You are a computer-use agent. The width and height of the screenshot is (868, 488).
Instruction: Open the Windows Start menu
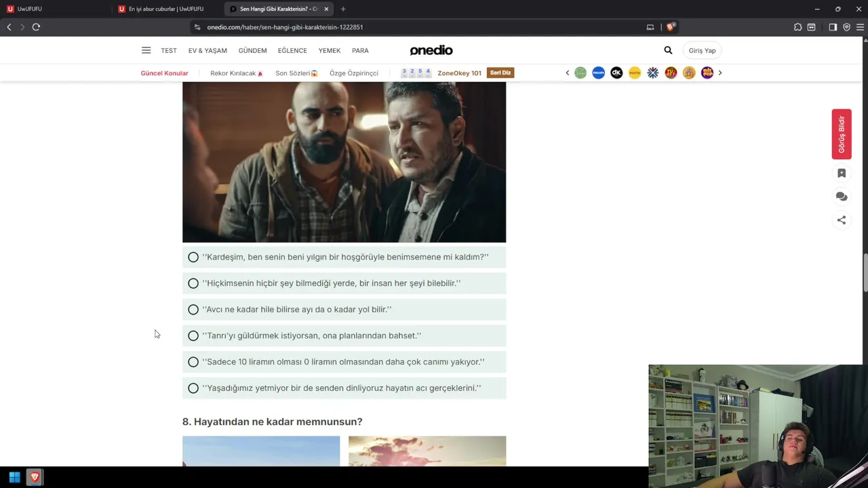point(14,477)
